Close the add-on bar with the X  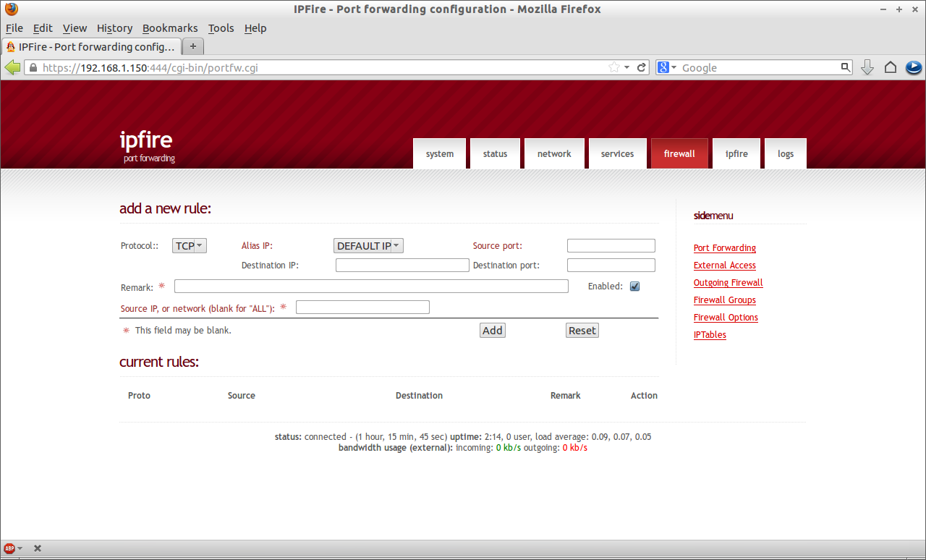(x=38, y=548)
